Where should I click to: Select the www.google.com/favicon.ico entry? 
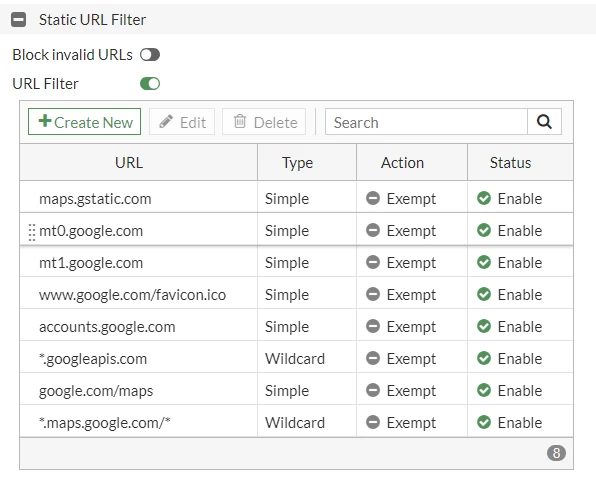pyautogui.click(x=132, y=295)
